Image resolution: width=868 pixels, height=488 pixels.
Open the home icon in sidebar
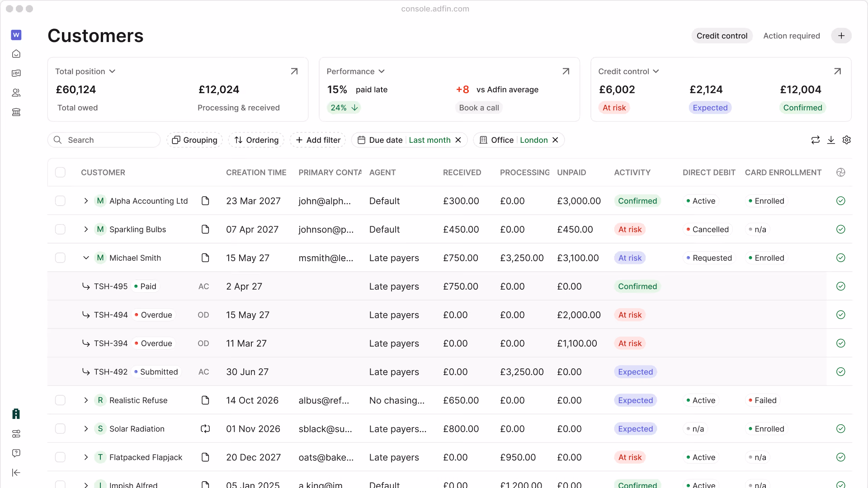click(16, 54)
